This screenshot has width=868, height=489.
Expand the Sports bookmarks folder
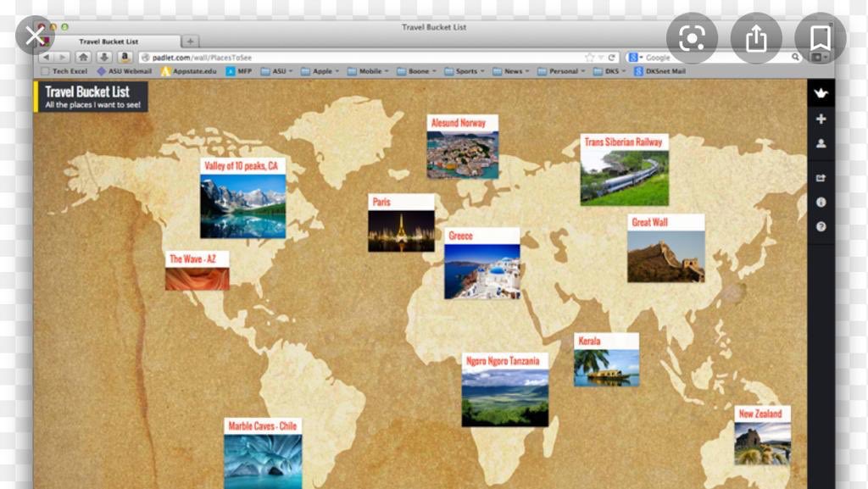464,71
